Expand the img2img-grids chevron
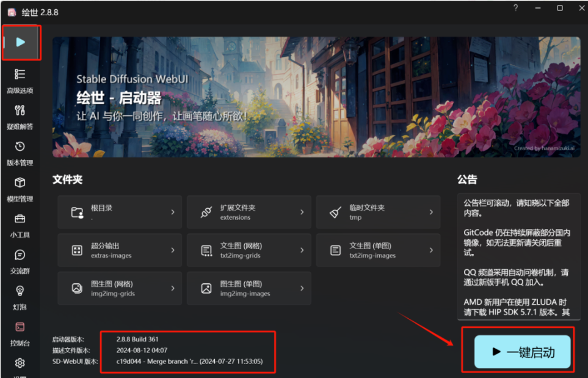 (x=173, y=288)
